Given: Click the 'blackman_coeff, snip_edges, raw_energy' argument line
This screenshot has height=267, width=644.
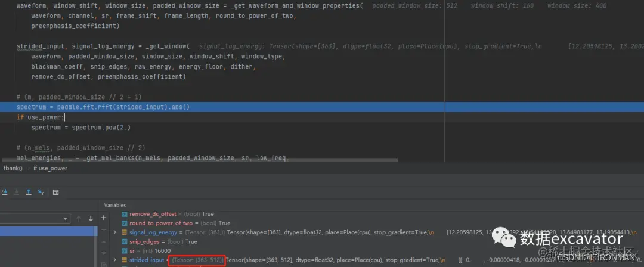Looking at the screenshot, I should click(144, 67).
